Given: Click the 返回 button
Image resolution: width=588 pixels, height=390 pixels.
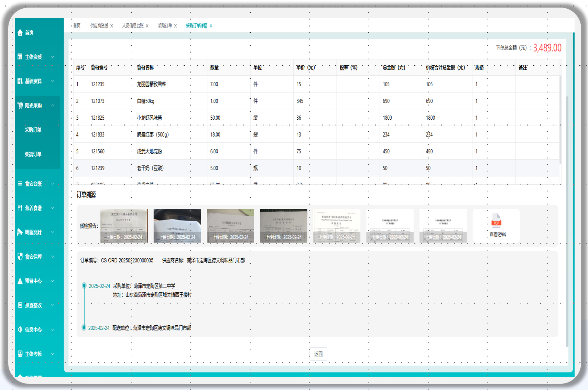Looking at the screenshot, I should tap(318, 354).
